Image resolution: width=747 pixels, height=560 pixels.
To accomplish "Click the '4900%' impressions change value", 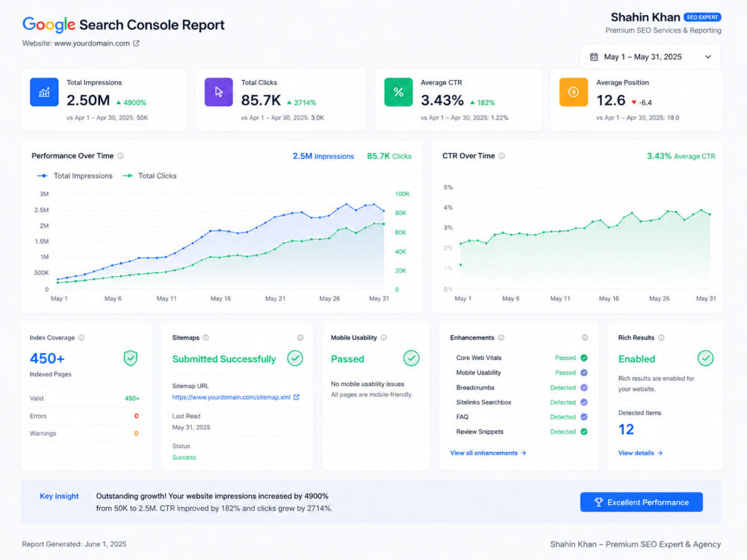I will (x=134, y=103).
